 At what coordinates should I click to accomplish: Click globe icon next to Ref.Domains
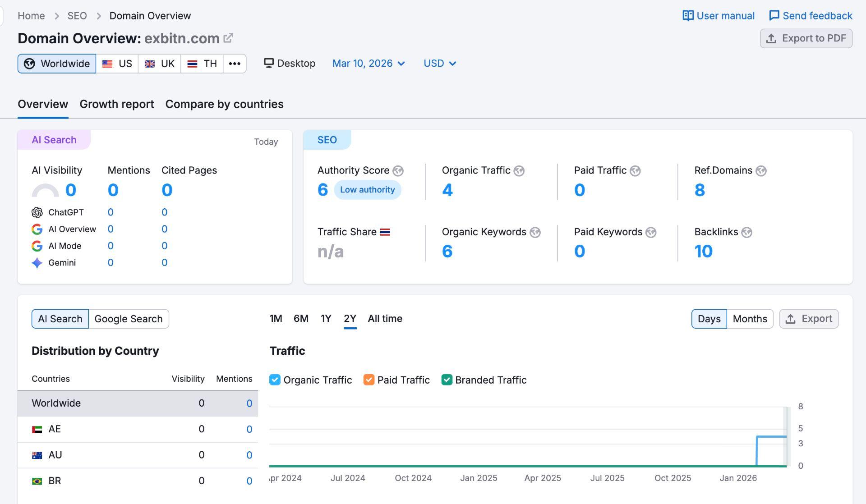761,171
